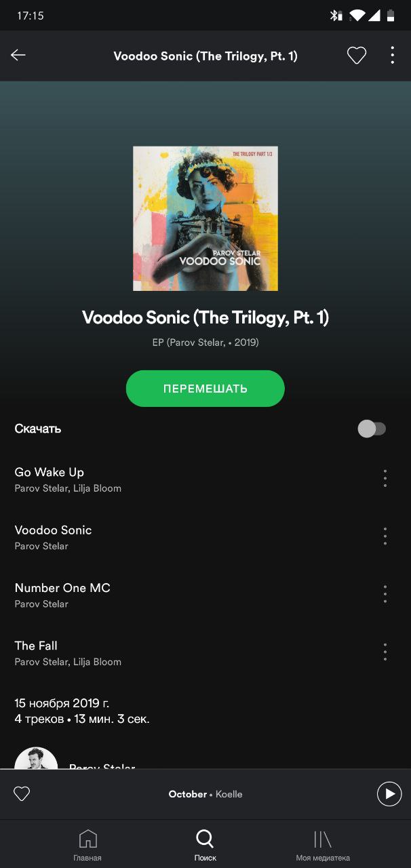Open the album's three-dot options menu

pyautogui.click(x=392, y=56)
